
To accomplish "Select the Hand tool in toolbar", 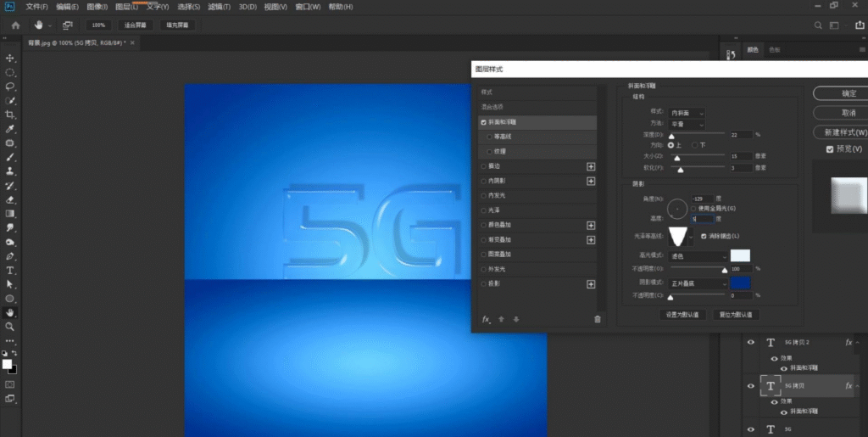I will [10, 312].
